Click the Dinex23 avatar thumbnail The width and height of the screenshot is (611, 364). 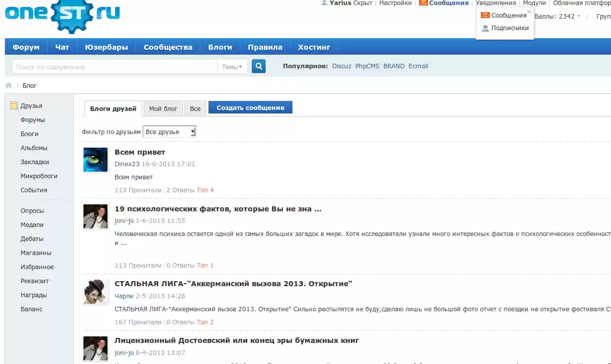click(95, 160)
